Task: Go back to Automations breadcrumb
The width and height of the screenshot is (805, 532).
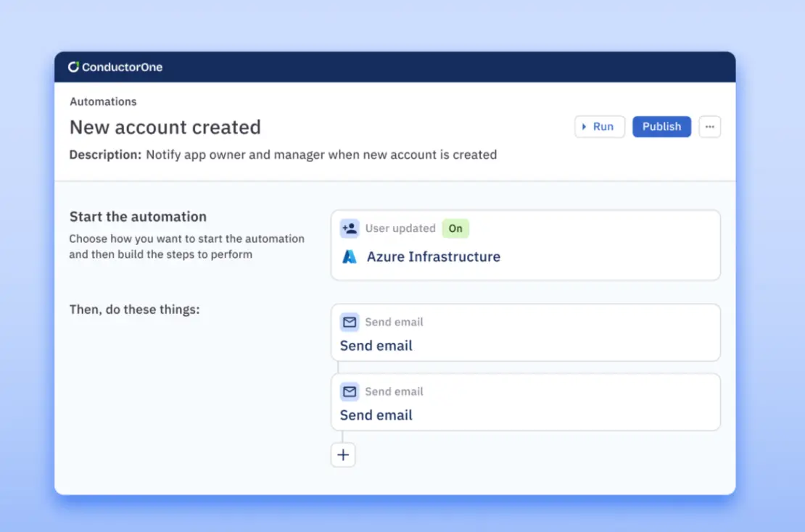Action: 103,102
